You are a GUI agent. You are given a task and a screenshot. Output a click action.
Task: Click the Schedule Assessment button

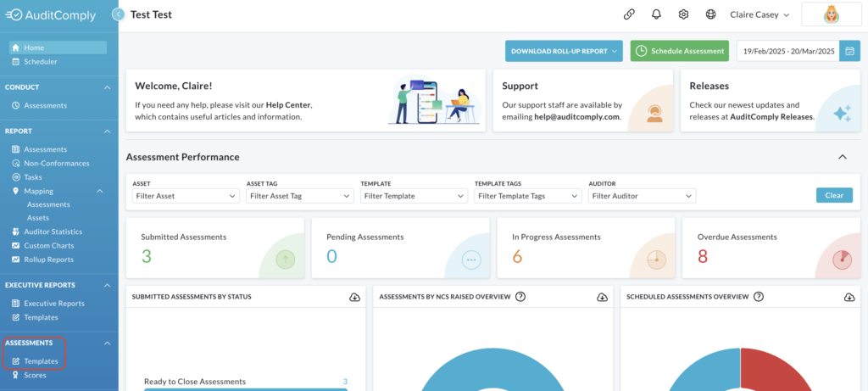pos(680,51)
